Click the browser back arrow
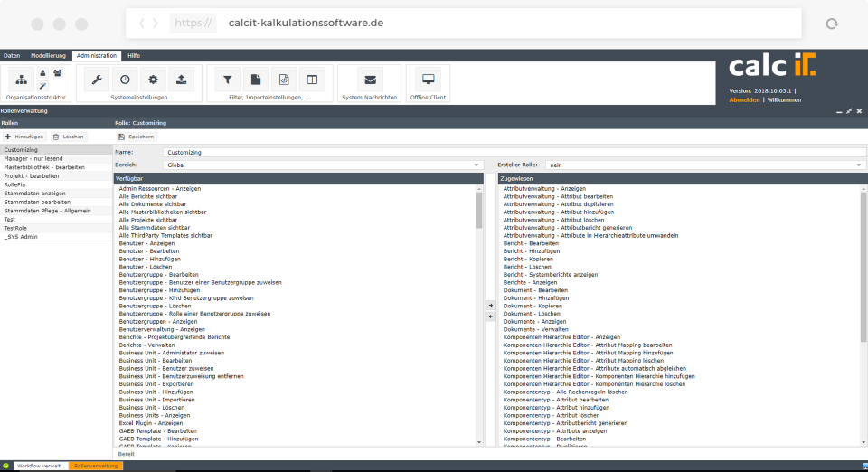This screenshot has height=472, width=868. coord(142,24)
